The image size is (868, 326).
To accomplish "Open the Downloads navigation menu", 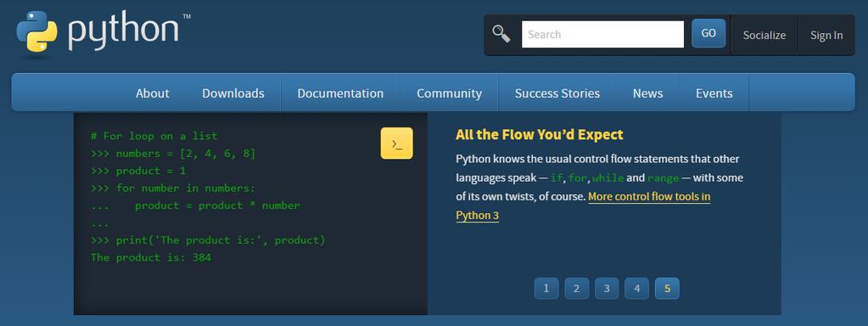I will coord(233,93).
